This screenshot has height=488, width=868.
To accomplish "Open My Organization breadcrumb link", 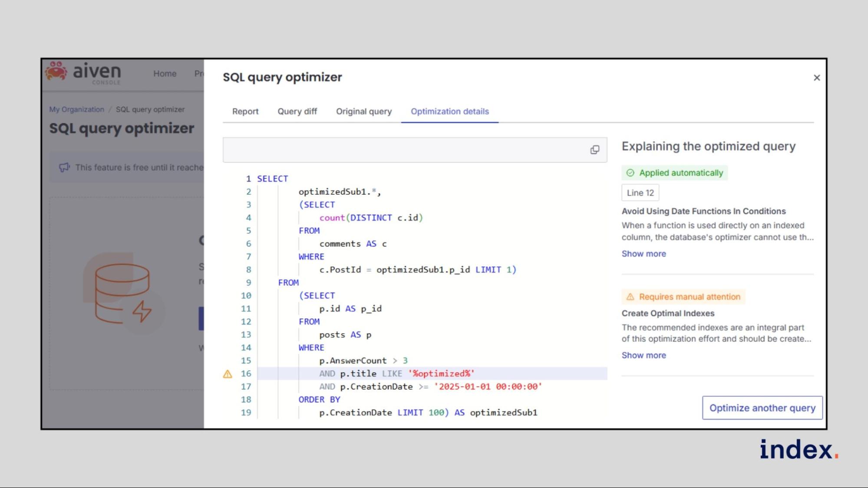I will [x=76, y=109].
